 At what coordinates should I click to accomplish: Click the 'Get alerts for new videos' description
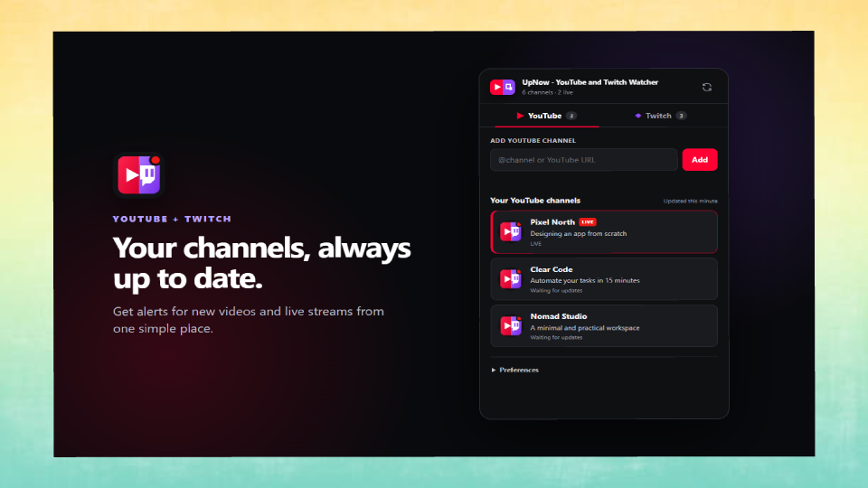pos(249,320)
